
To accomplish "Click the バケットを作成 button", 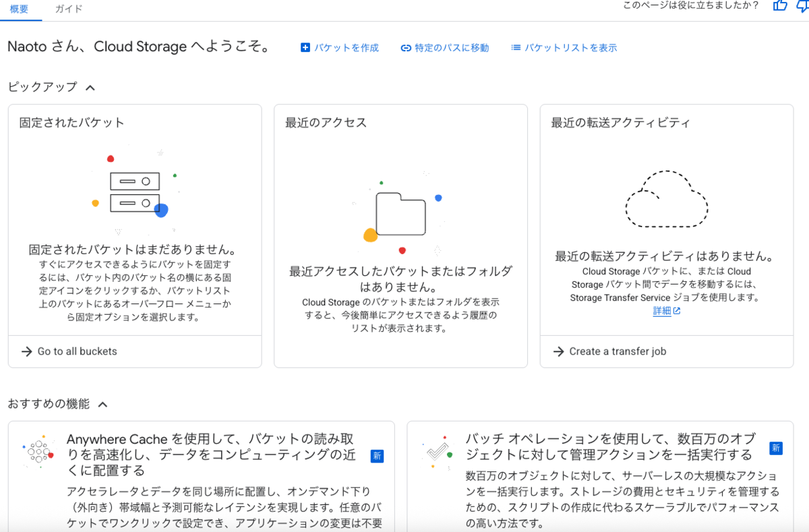I will [x=339, y=48].
